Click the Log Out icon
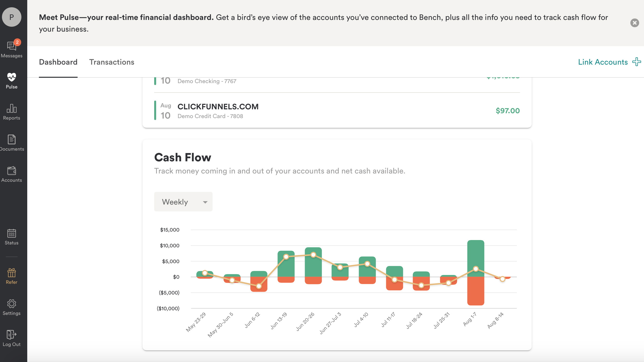Viewport: 644px width, 362px height. (x=11, y=335)
